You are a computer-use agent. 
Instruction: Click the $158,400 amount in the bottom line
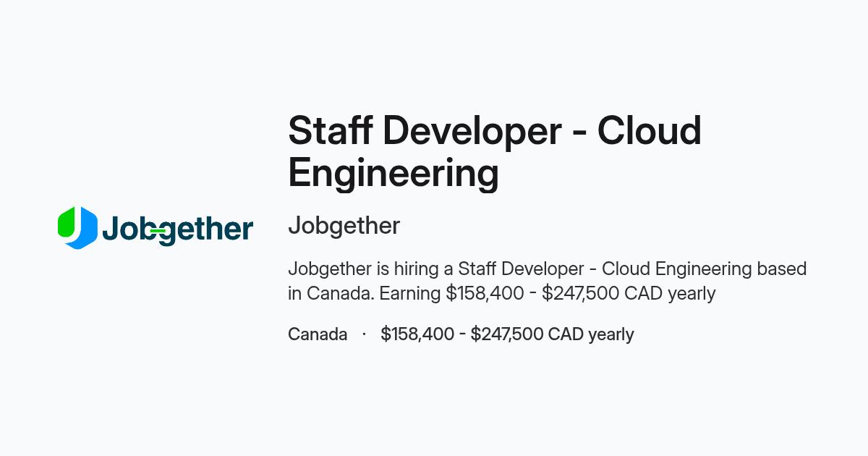click(x=417, y=334)
